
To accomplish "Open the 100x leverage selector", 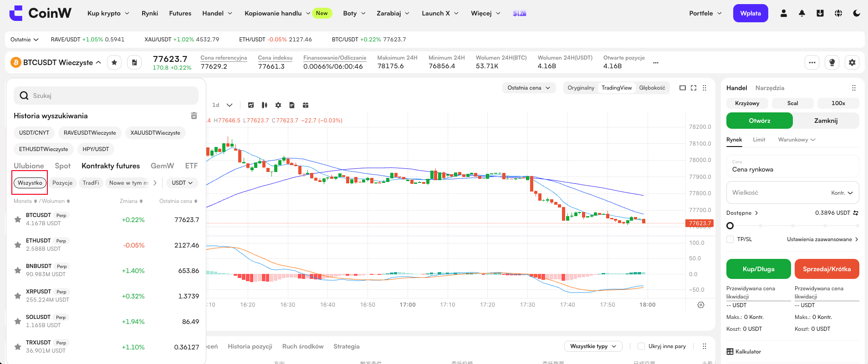I will pos(838,103).
